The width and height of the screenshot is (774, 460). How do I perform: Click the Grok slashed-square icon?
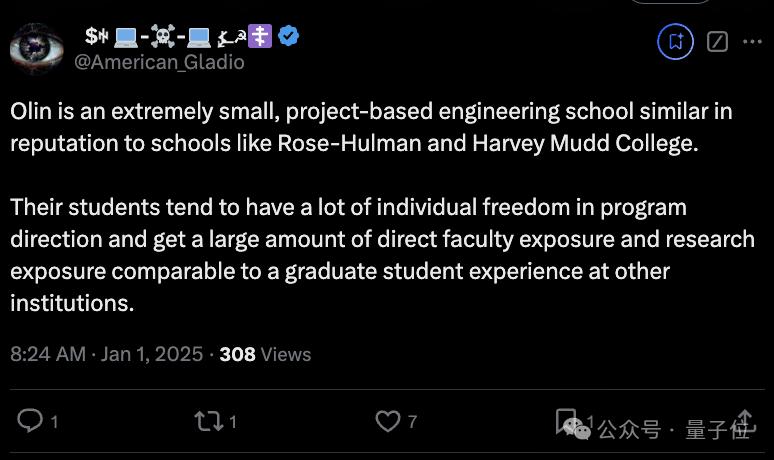(717, 42)
